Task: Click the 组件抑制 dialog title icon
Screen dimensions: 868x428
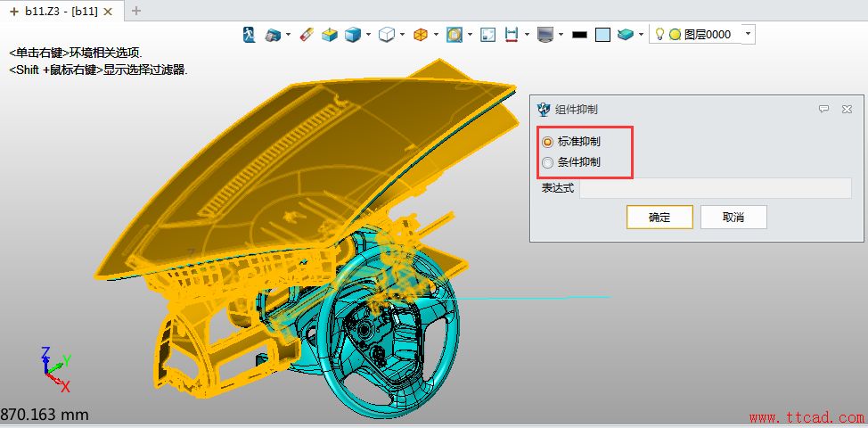Action: pyautogui.click(x=545, y=109)
